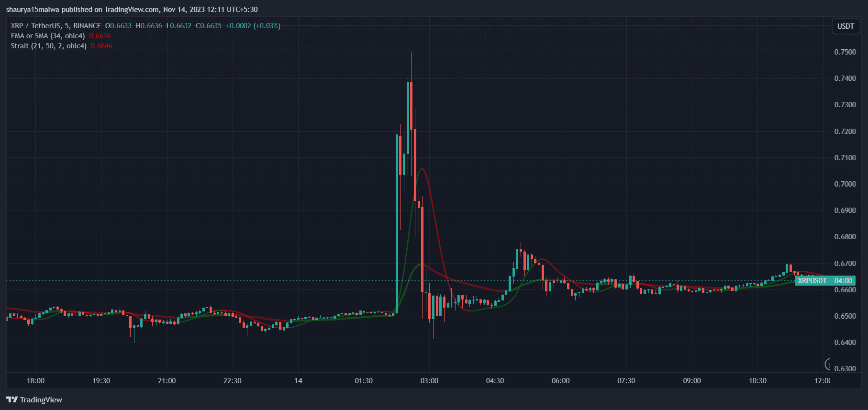
Task: Click the 07:30 time axis label
Action: [626, 381]
